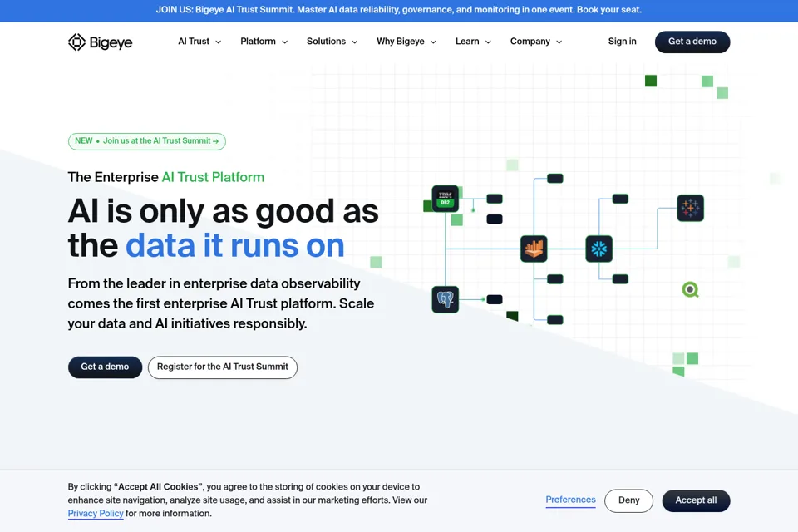Open the Solutions nav item

coord(326,42)
